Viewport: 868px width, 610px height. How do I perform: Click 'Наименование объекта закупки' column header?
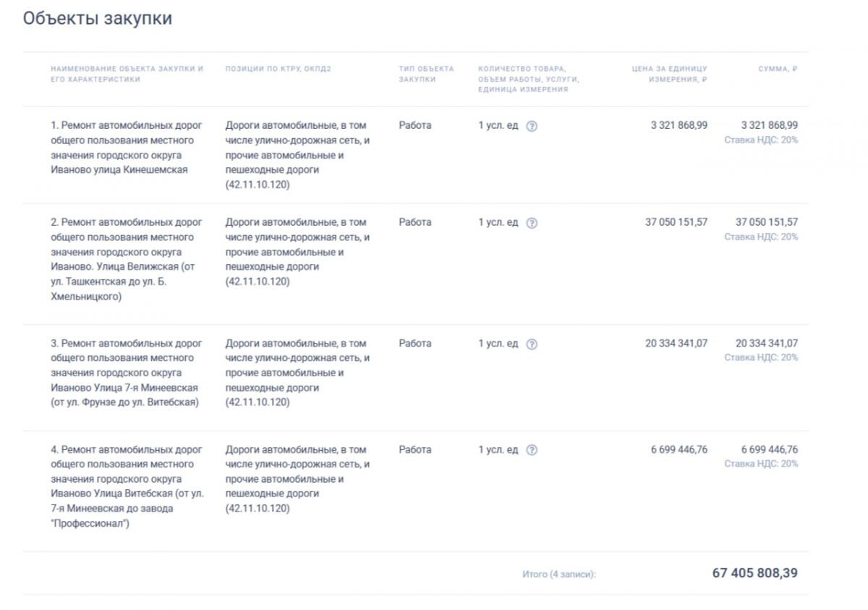pos(127,74)
